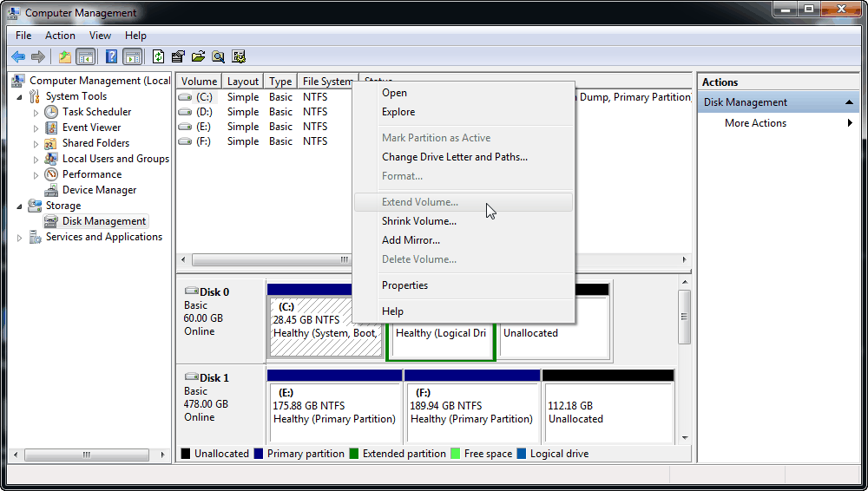Open Properties from the context menu
Screen dimensions: 868x491
point(464,285)
